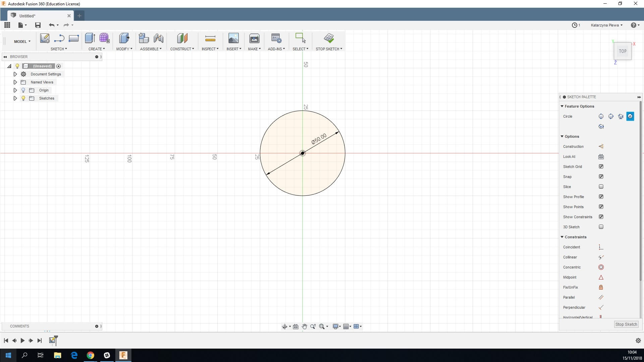Screen dimensions: 644x362
Task: Open the Create Form icon
Action: [x=104, y=38]
